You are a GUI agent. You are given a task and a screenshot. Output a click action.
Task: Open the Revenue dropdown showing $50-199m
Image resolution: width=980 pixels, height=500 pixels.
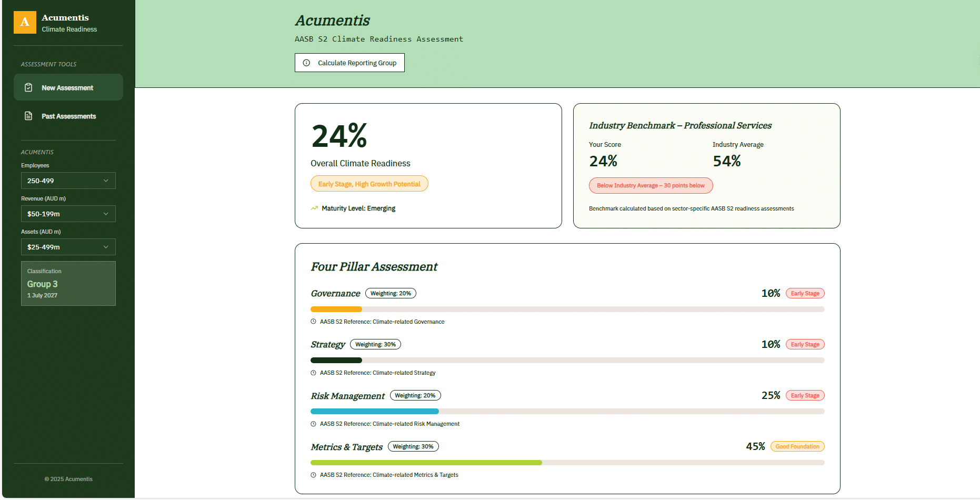(x=68, y=214)
